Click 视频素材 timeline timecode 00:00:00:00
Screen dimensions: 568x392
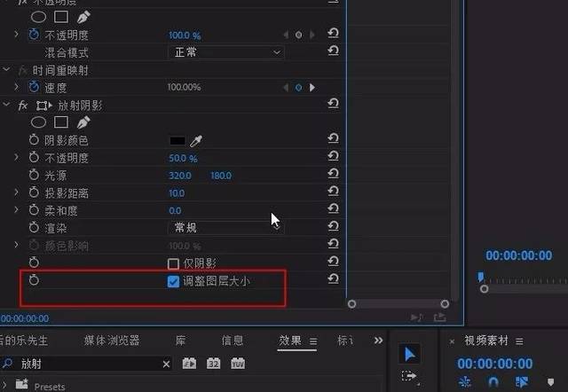click(x=494, y=364)
